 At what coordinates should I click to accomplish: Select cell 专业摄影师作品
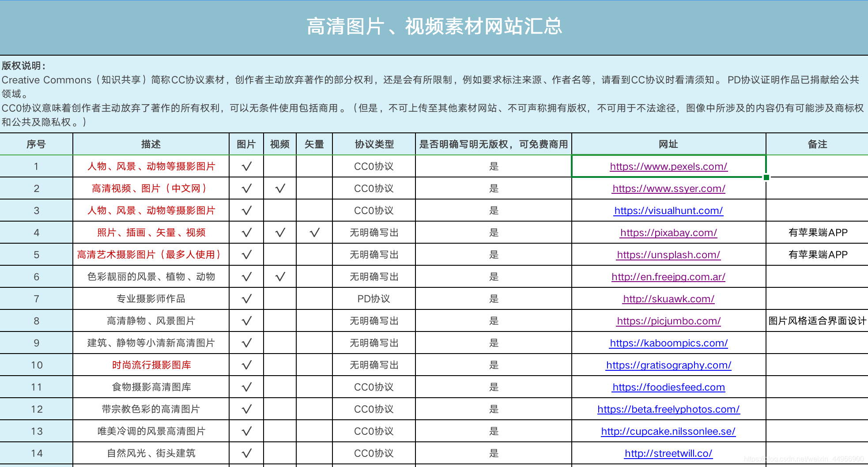point(151,299)
